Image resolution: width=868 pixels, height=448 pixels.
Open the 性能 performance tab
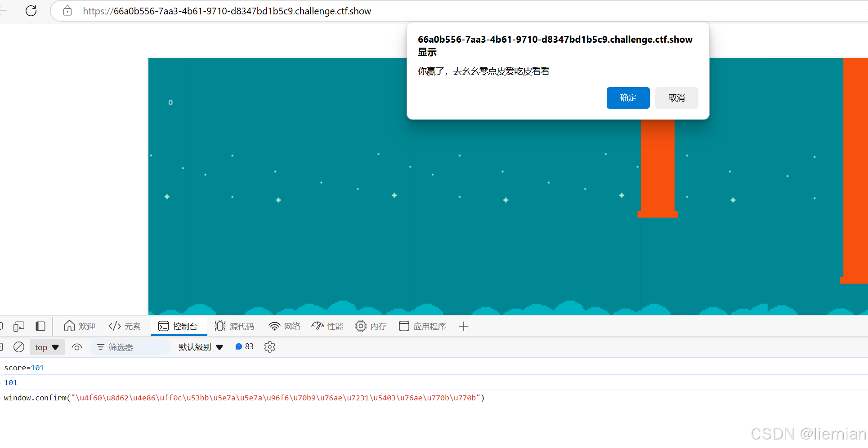[327, 326]
